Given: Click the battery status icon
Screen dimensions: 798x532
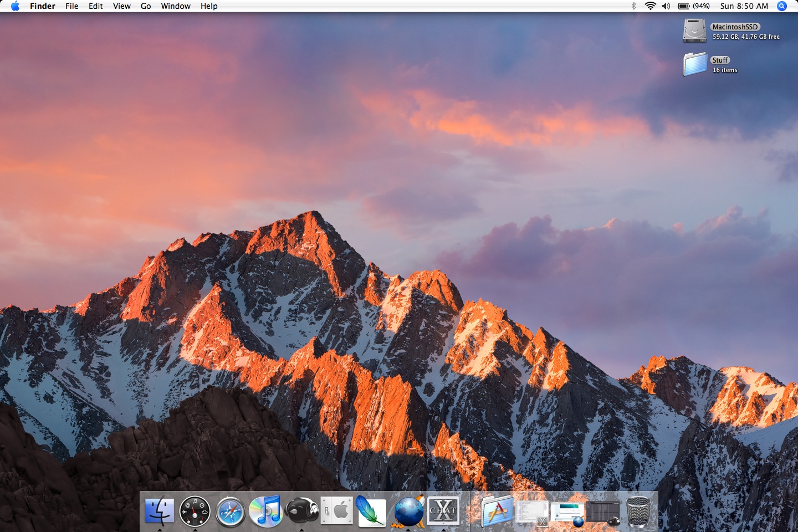Looking at the screenshot, I should (x=684, y=6).
